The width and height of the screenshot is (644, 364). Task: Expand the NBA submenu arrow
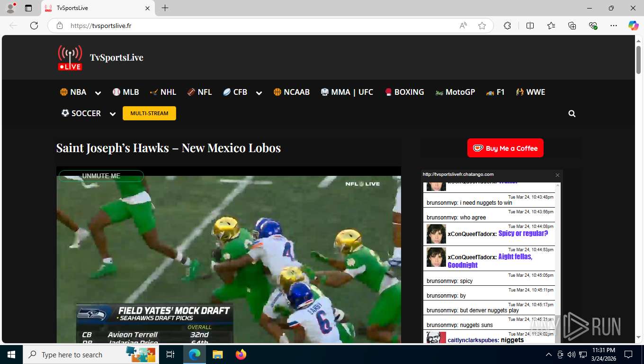[98, 93]
